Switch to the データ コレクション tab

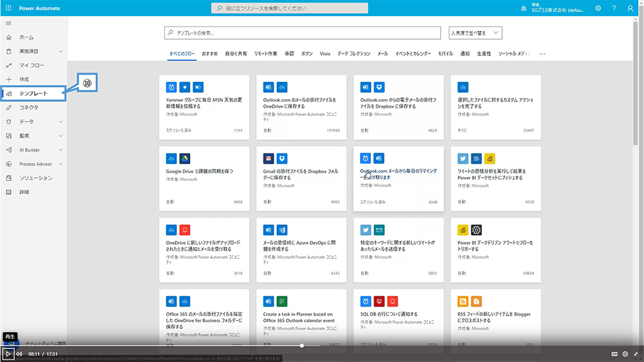pos(354,54)
